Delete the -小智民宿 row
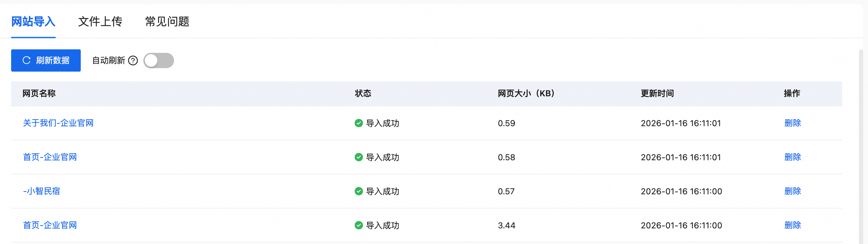This screenshot has width=868, height=244. coord(792,191)
